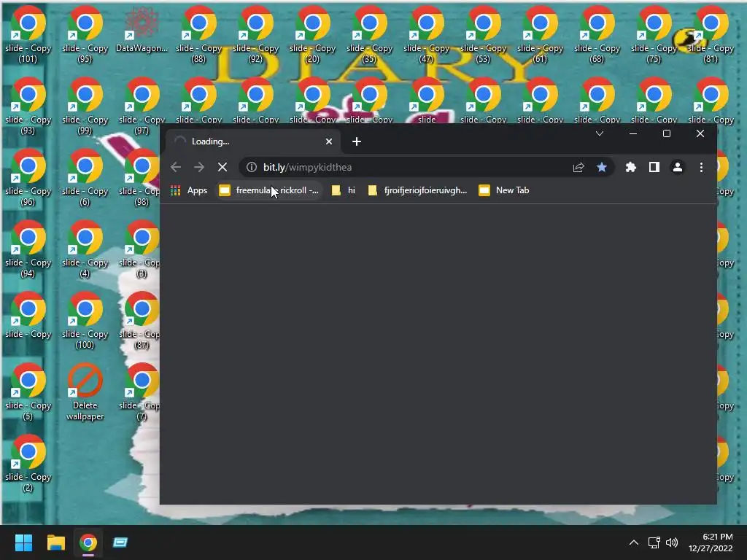Open the Windows Start menu
This screenshot has width=747, height=560.
point(23,542)
